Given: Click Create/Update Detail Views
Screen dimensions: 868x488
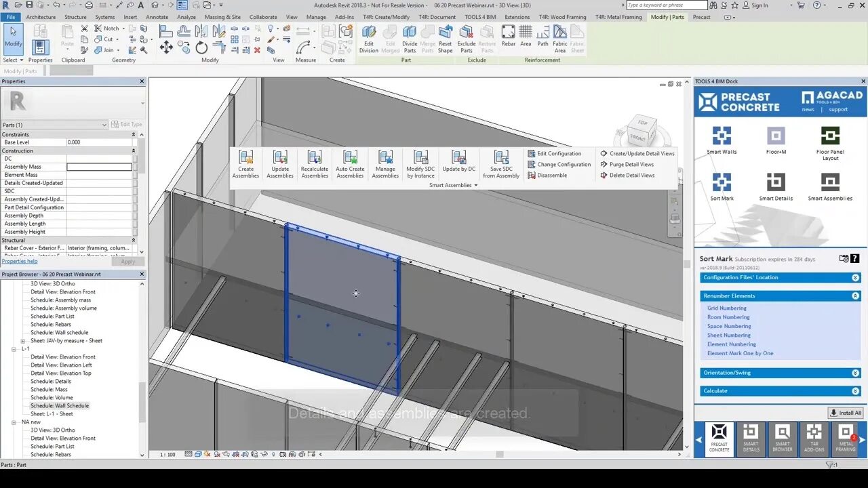Looking at the screenshot, I should (x=637, y=153).
